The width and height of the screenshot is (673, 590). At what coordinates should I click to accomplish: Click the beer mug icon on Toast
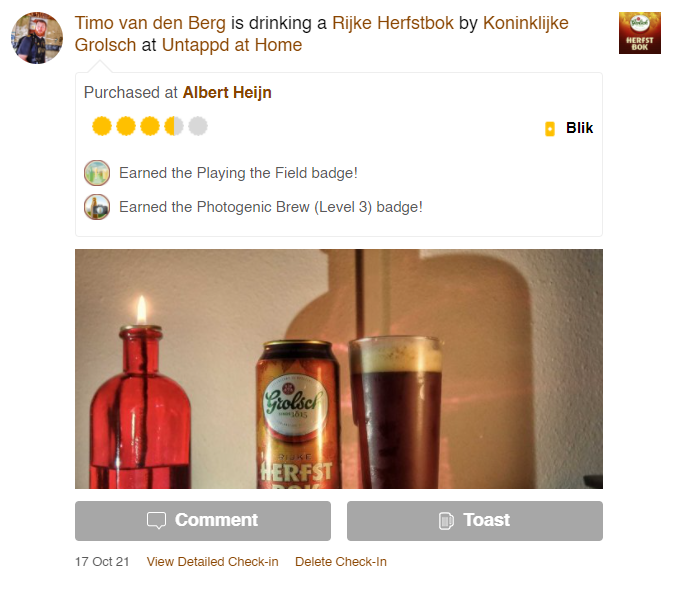[x=446, y=521]
